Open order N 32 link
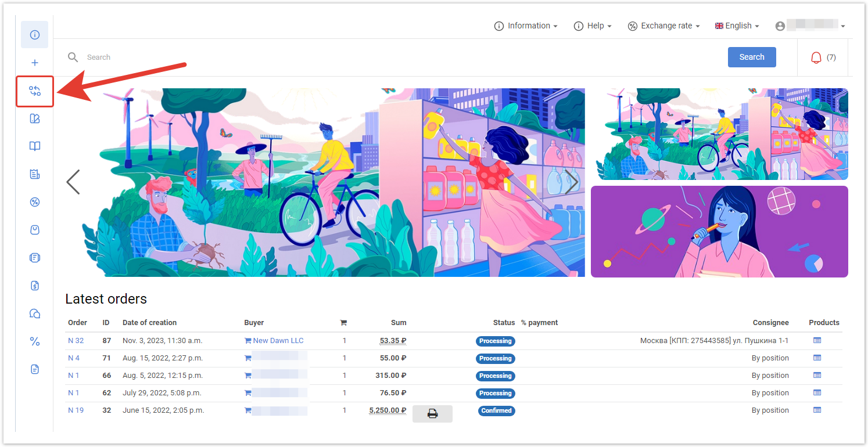Viewport: 868px width, 447px height. click(x=76, y=341)
